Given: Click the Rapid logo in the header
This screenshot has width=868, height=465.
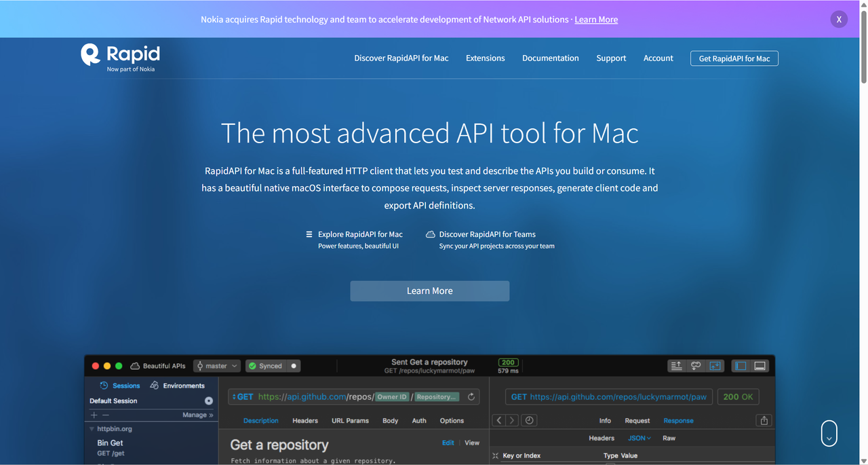Looking at the screenshot, I should (x=120, y=56).
